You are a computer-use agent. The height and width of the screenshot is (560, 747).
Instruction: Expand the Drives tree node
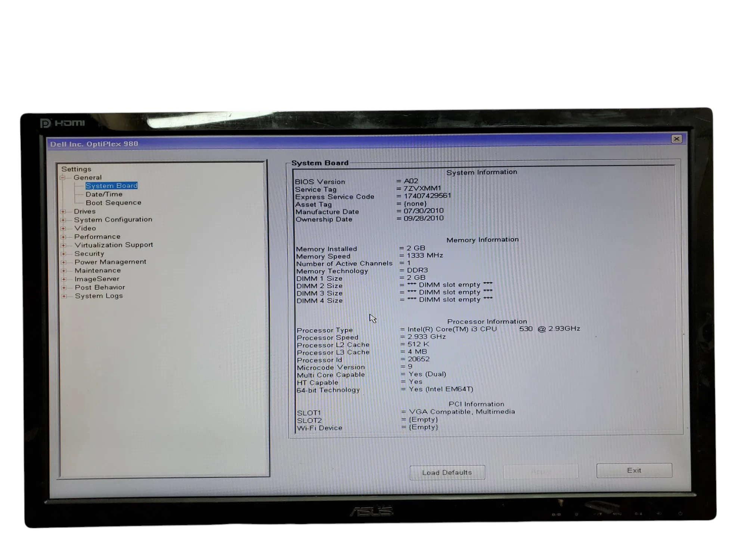point(63,212)
